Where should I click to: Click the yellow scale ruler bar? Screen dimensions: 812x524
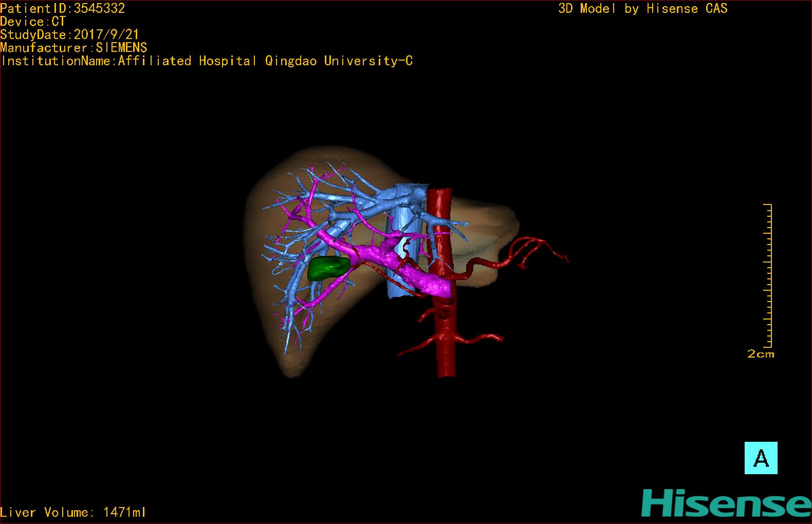pyautogui.click(x=768, y=276)
